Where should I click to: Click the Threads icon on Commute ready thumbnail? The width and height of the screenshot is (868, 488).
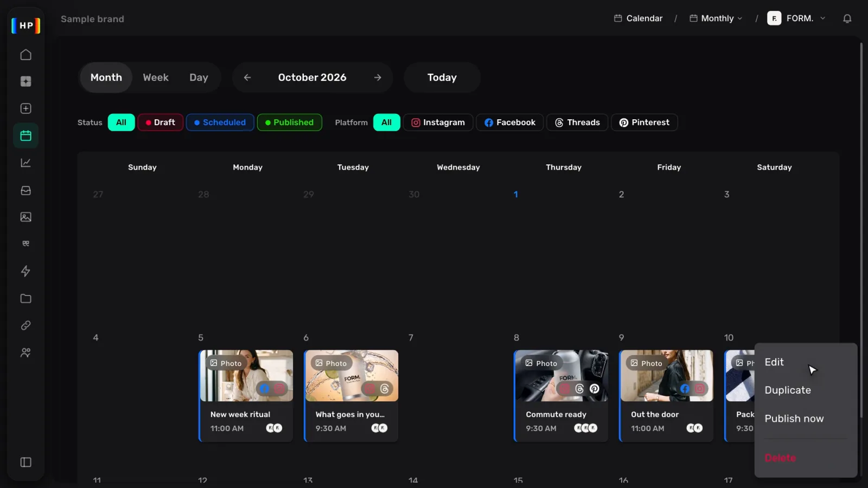(579, 389)
